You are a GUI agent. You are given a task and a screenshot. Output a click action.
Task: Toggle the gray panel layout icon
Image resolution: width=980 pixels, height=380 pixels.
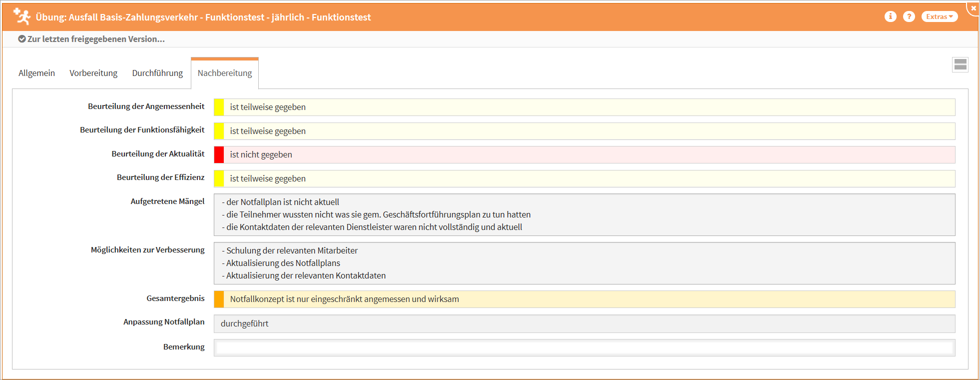(960, 64)
